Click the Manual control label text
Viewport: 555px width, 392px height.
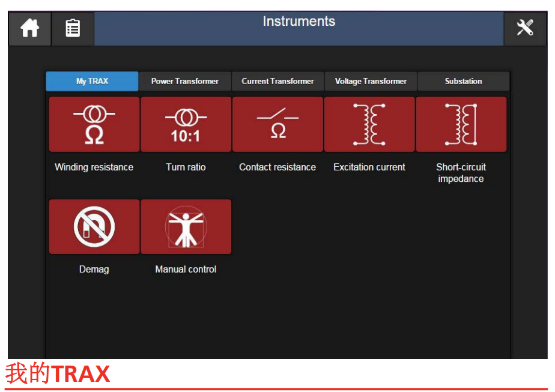tap(186, 269)
